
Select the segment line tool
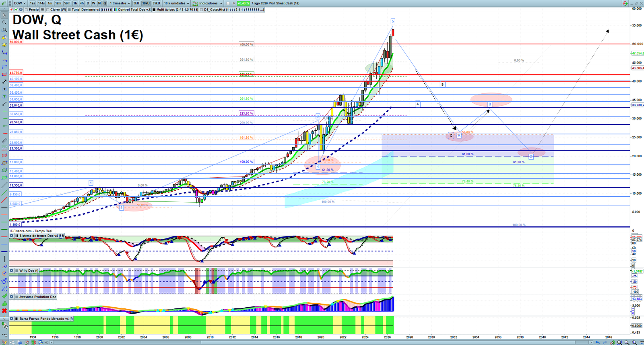4,104
